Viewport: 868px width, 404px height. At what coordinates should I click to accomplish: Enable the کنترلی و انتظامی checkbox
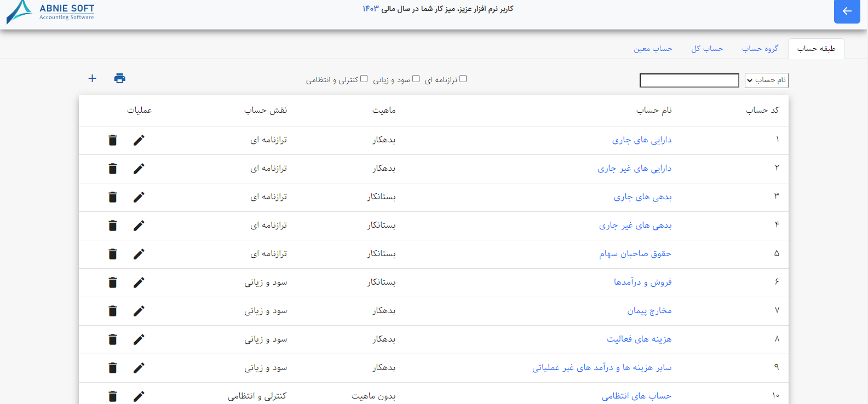pyautogui.click(x=364, y=79)
